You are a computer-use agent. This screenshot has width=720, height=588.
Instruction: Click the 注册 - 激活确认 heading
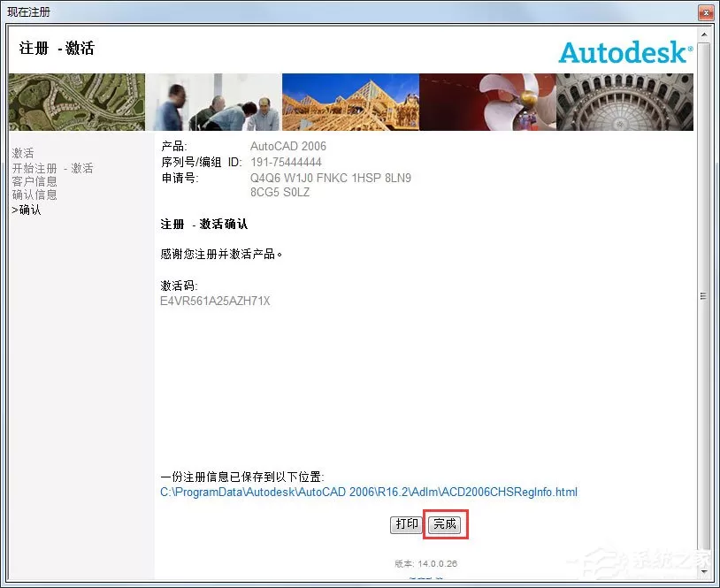(x=204, y=224)
